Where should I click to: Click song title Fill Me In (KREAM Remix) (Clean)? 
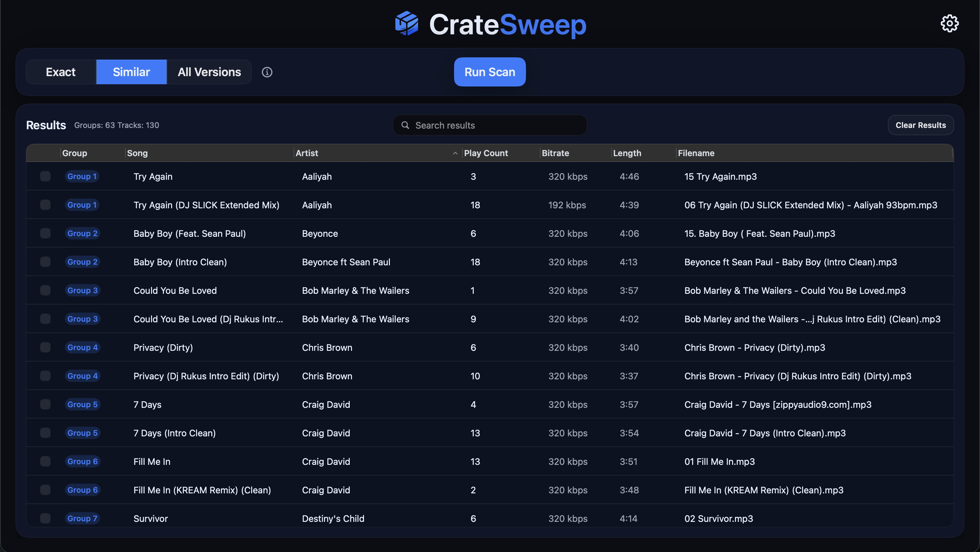tap(202, 490)
